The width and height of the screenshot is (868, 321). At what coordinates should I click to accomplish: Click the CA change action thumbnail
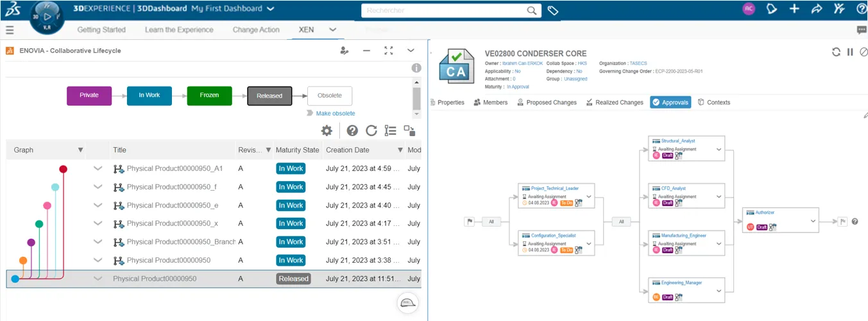tap(457, 66)
